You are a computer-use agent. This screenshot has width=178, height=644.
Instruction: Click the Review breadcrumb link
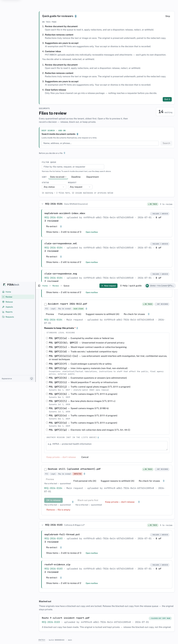tap(55, 286)
